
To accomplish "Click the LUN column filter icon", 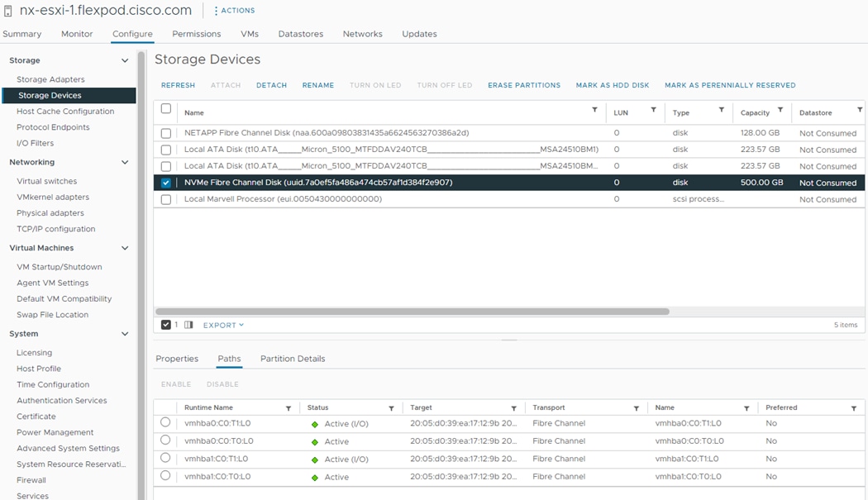I will pyautogui.click(x=653, y=110).
